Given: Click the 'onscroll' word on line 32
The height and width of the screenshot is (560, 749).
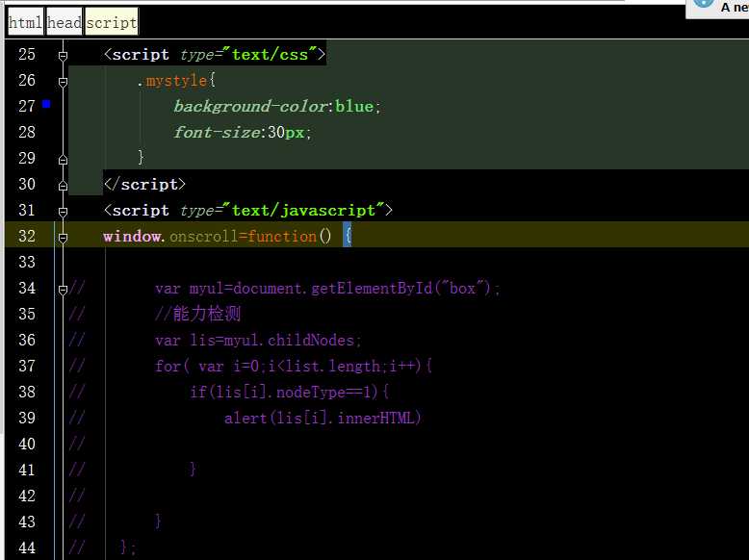Looking at the screenshot, I should click(204, 237).
